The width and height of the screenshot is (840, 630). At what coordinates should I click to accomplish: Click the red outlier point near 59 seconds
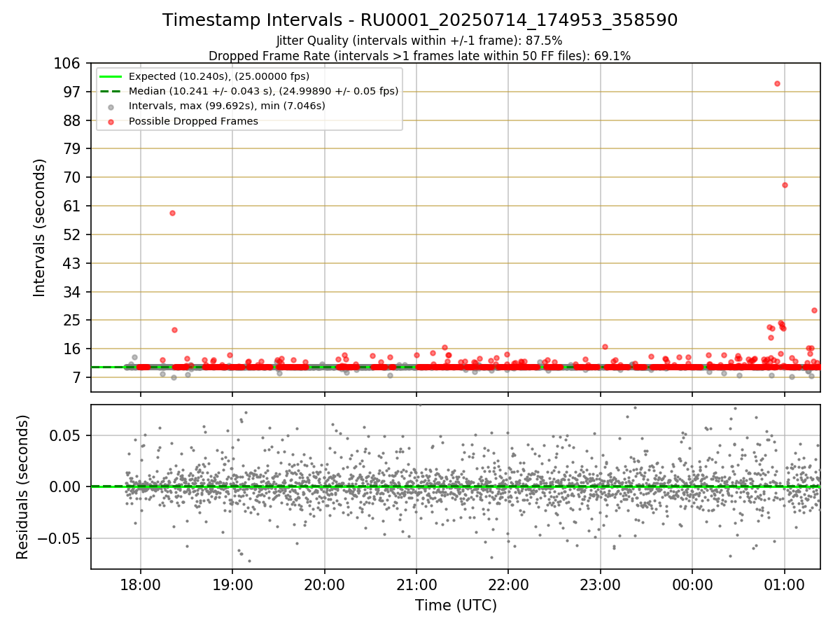tap(172, 213)
